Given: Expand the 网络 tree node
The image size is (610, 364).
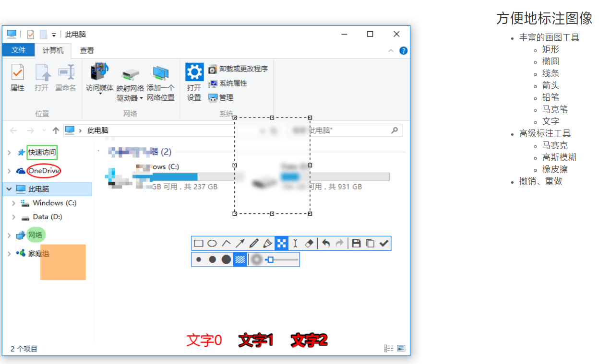Looking at the screenshot, I should 9,235.
